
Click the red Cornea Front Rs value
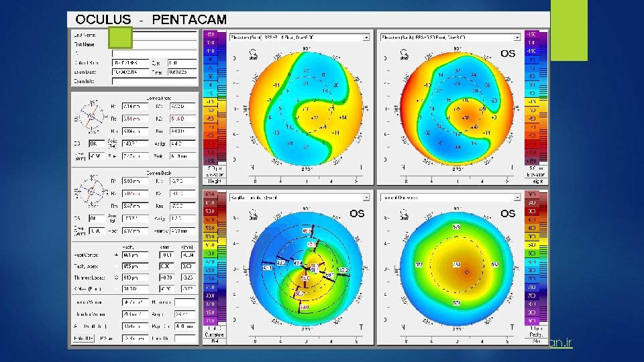pos(135,119)
